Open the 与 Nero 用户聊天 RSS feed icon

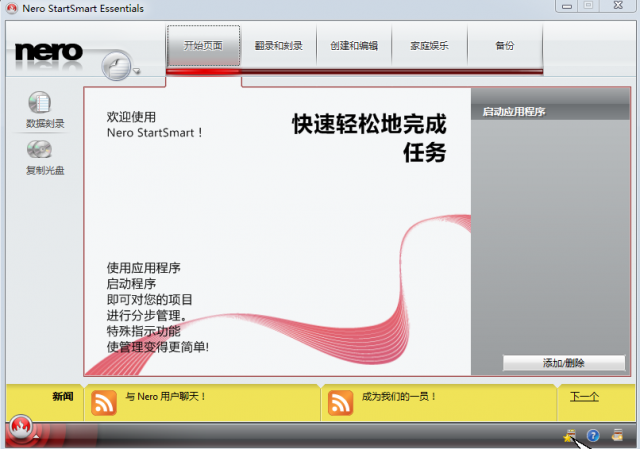tap(104, 402)
